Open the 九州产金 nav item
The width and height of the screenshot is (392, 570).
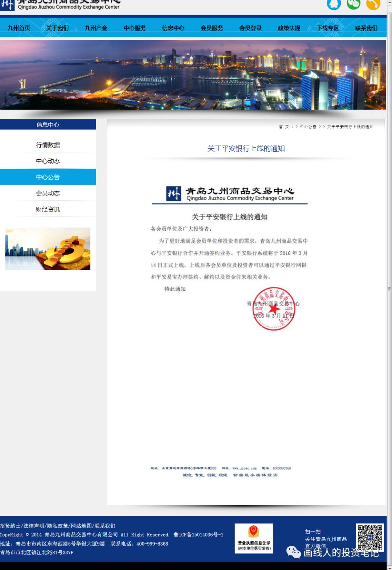click(x=96, y=28)
